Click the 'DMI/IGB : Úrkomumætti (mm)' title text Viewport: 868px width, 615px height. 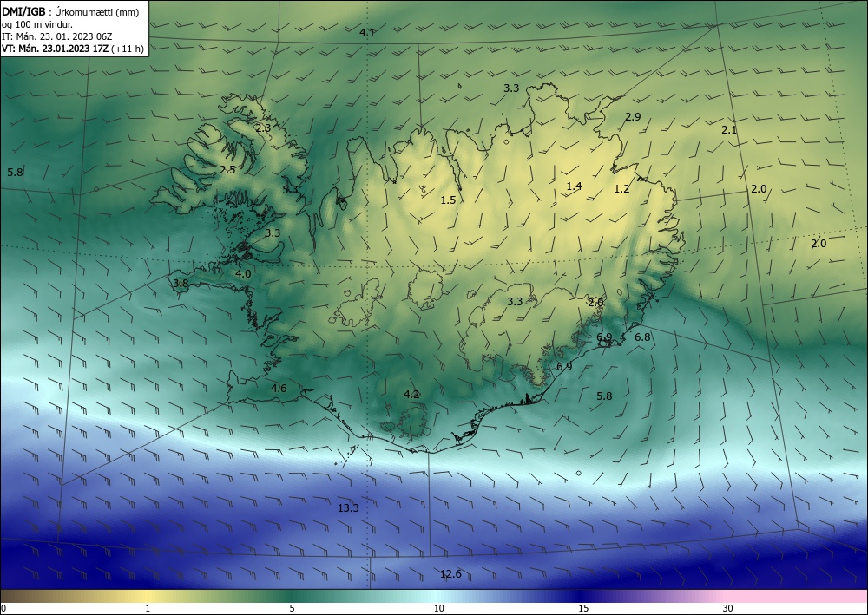click(x=70, y=12)
